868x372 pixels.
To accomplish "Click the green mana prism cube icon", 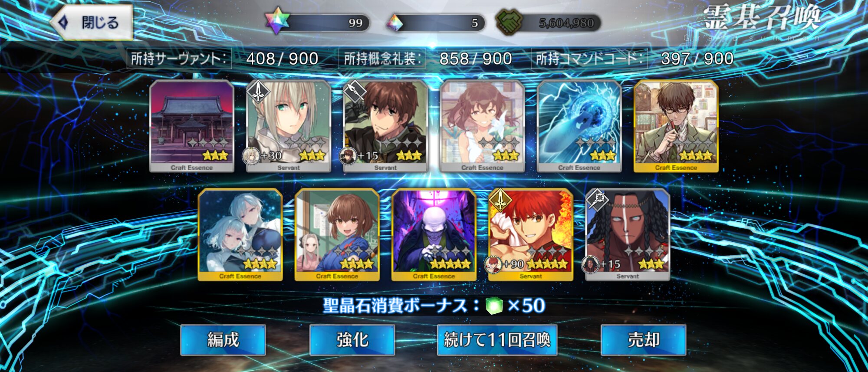I will [x=494, y=306].
